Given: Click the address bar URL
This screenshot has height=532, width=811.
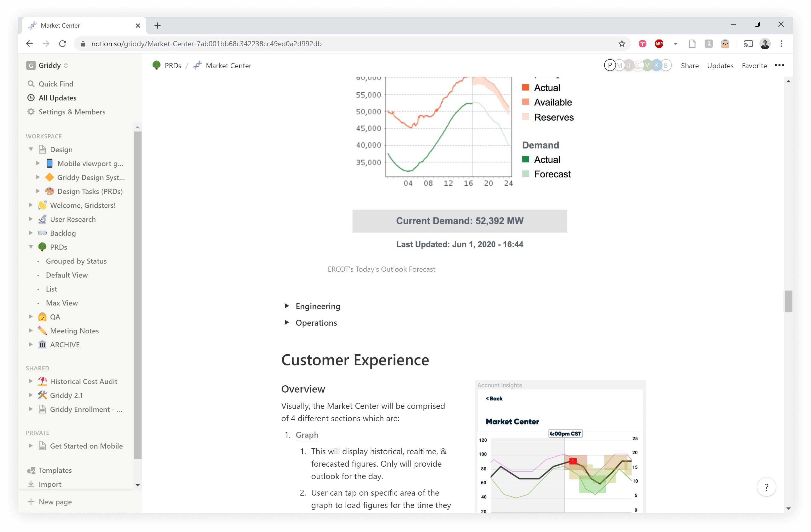Looking at the screenshot, I should 206,44.
